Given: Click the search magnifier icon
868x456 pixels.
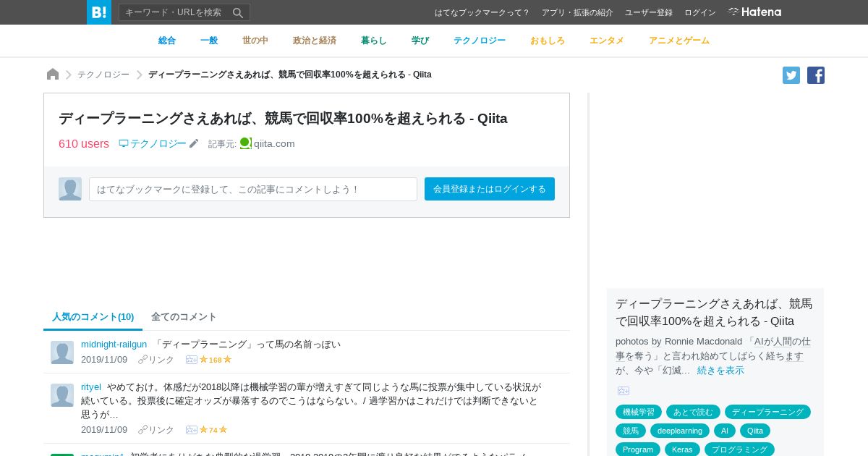Looking at the screenshot, I should (238, 12).
